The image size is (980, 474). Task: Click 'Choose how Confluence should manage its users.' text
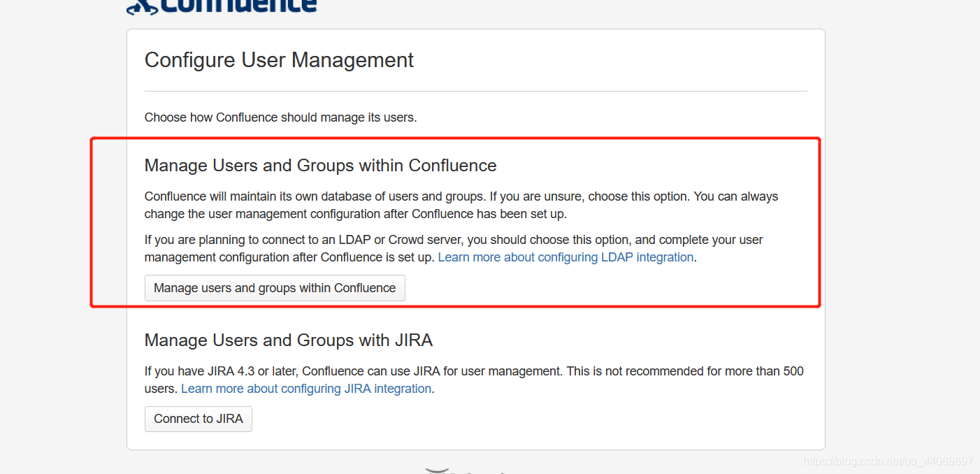pyautogui.click(x=280, y=117)
